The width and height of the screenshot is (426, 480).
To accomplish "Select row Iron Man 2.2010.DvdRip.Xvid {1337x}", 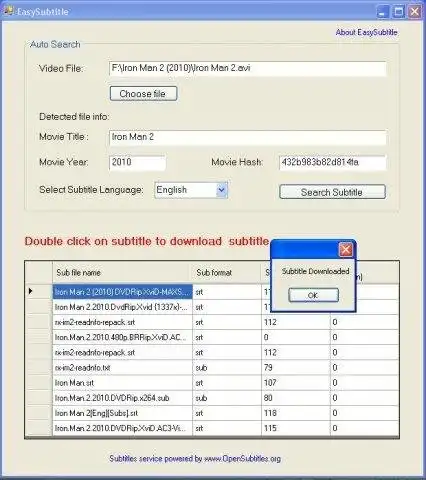I will click(x=122, y=307).
